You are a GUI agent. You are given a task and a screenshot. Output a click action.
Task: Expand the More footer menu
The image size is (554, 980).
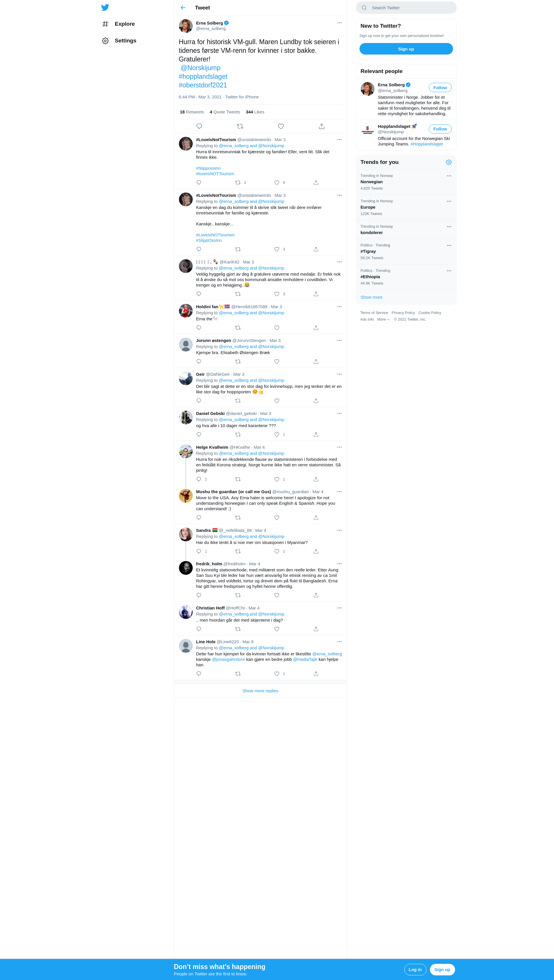tap(383, 319)
